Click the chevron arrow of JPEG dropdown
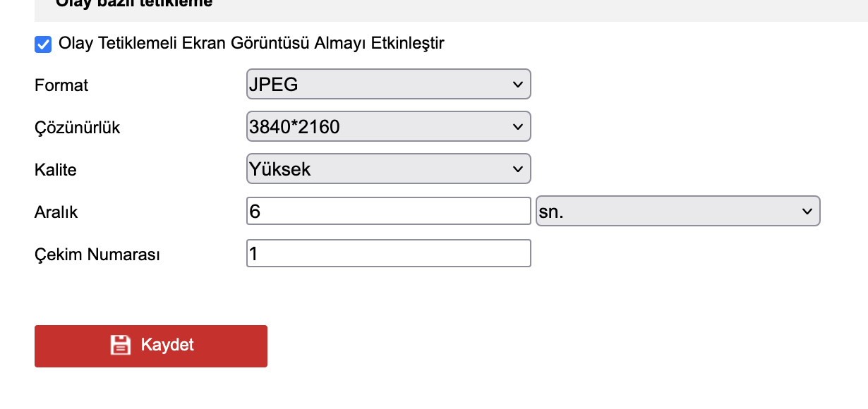Viewport: 868px width, 409px height. pyautogui.click(x=518, y=85)
